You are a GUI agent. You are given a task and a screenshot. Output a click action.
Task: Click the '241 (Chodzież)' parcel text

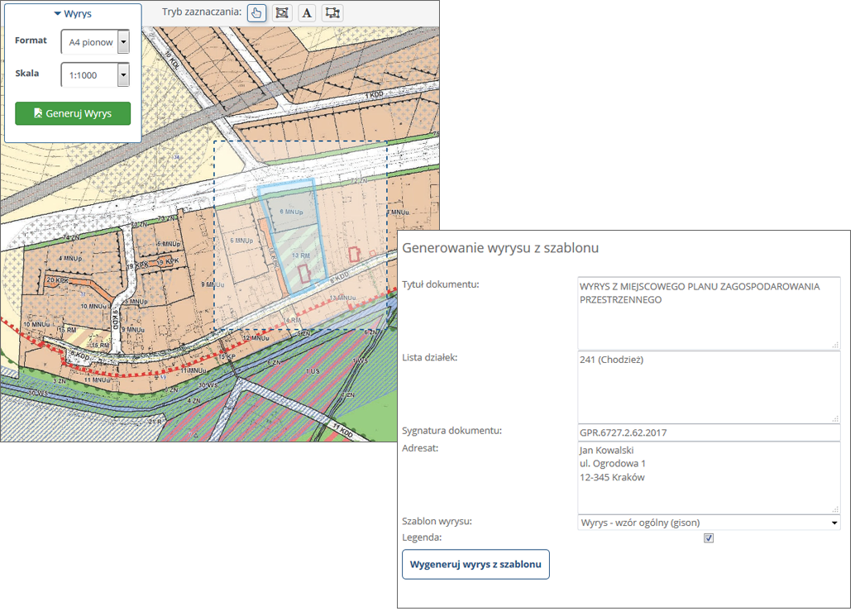[x=611, y=360]
